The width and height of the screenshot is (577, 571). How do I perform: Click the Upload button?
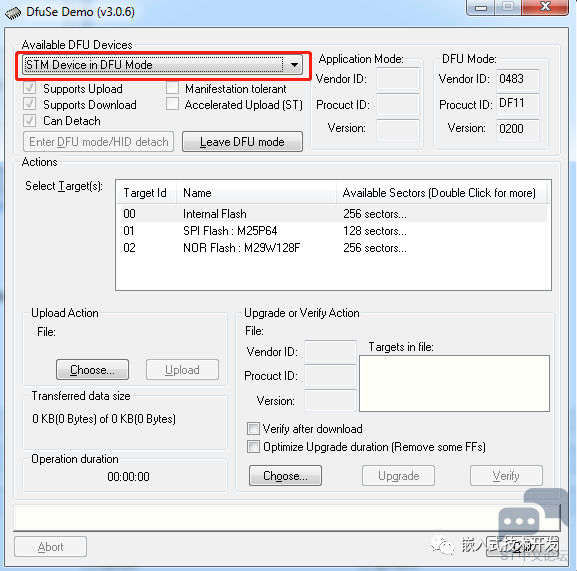pos(182,369)
